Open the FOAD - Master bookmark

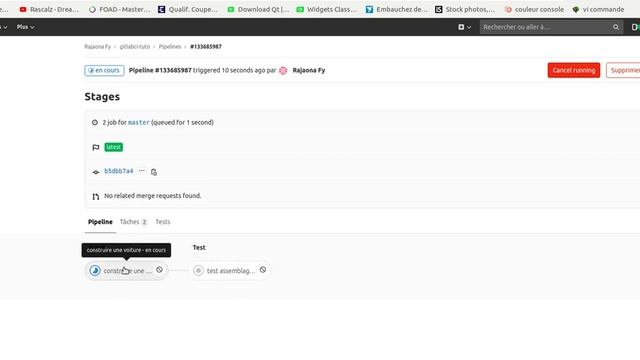(x=119, y=9)
